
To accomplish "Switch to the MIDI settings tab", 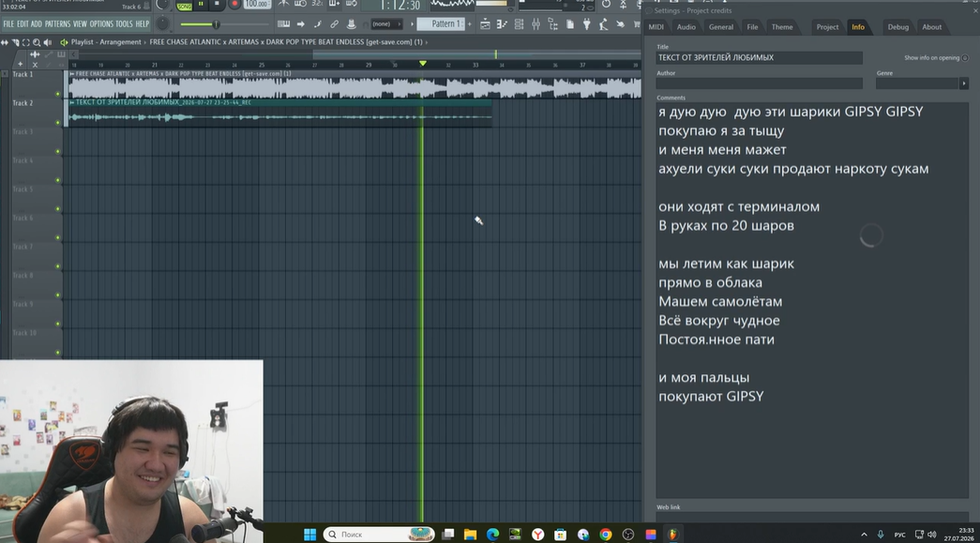I will [656, 27].
